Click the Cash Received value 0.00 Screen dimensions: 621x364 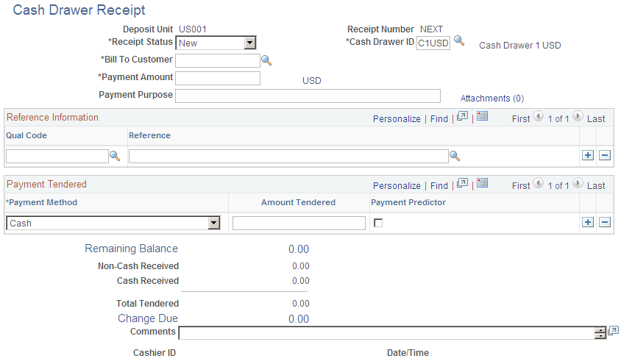point(301,280)
